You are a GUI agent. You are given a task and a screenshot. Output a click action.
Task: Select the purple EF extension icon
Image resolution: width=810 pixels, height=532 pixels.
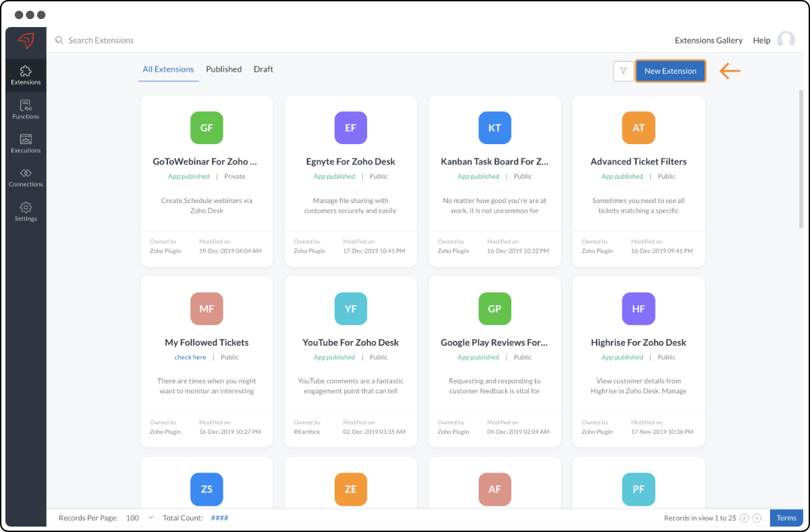click(351, 127)
